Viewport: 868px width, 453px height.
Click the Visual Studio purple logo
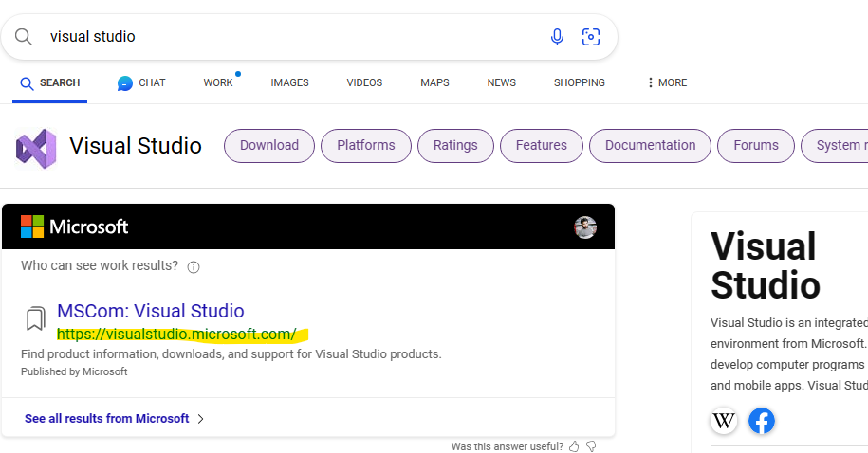(x=36, y=148)
